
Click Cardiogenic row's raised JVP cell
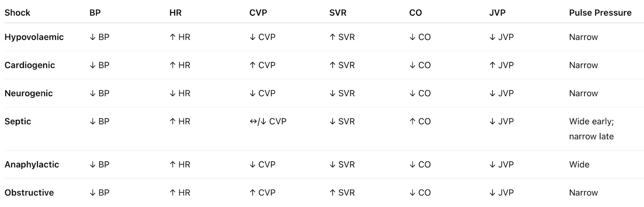[x=501, y=65]
